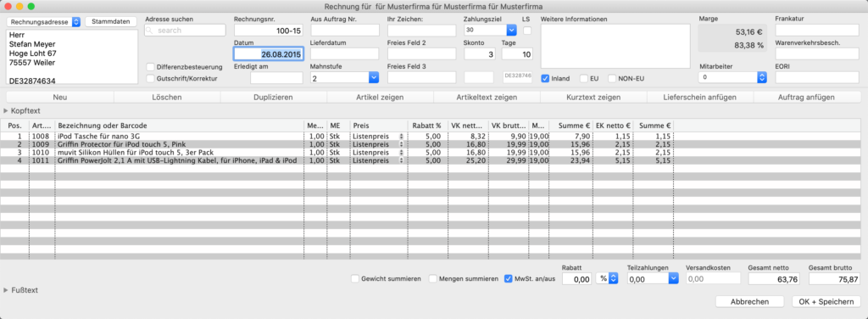868x319 pixels.
Task: Open the Teilzahlungen combo box arrow
Action: pyautogui.click(x=673, y=279)
